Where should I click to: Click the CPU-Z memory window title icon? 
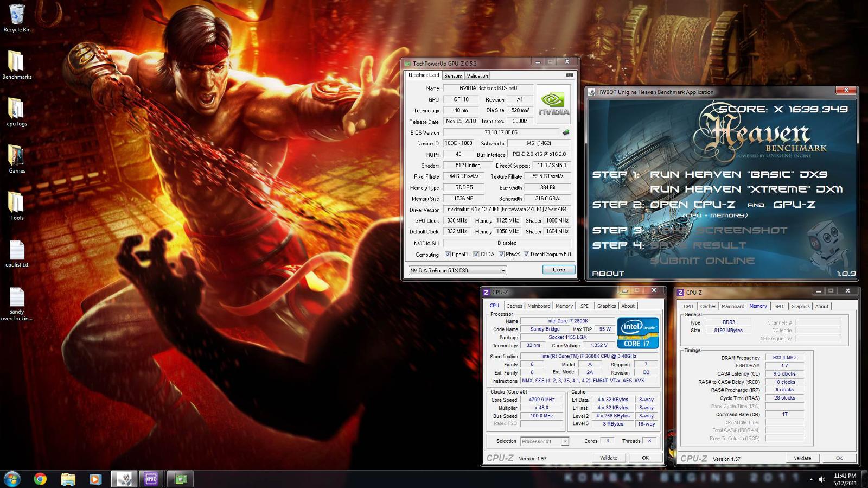(680, 292)
